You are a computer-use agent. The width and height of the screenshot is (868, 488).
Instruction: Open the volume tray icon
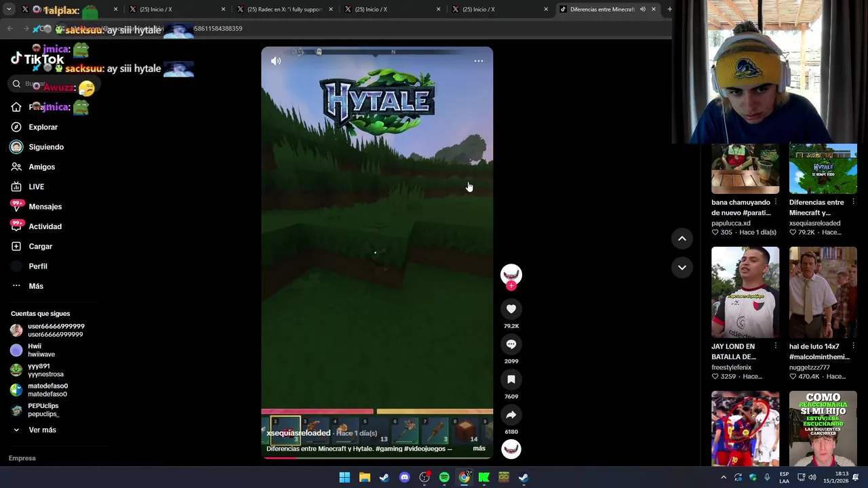pos(812,477)
